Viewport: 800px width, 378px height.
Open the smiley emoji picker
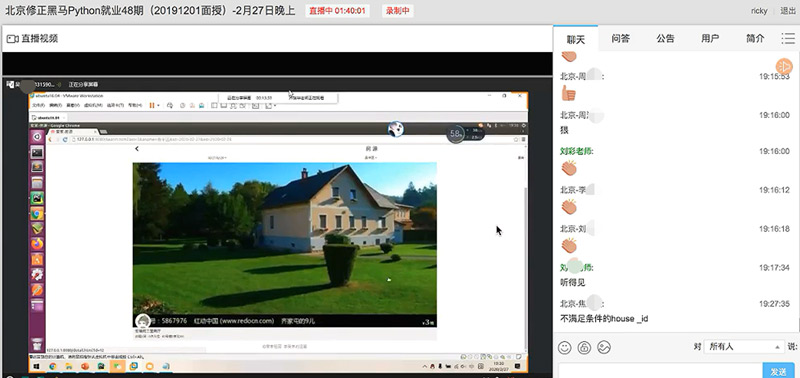[564, 347]
